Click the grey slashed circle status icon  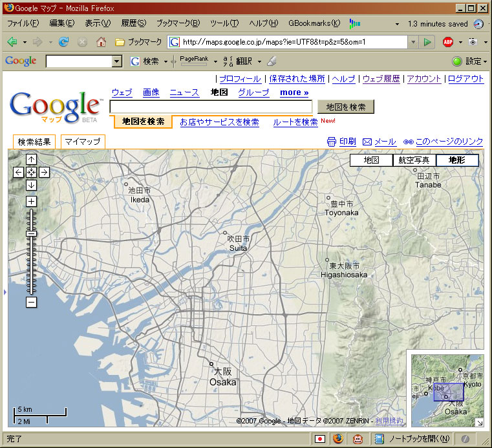point(465,438)
